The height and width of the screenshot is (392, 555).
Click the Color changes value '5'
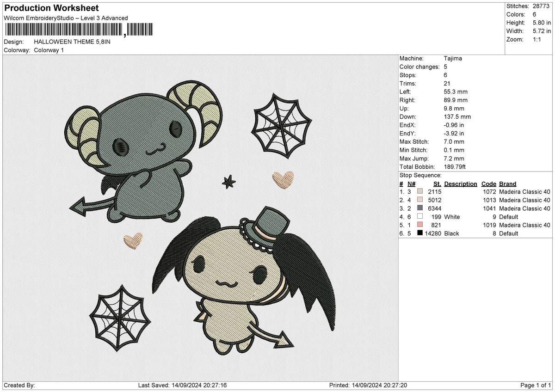(x=445, y=67)
